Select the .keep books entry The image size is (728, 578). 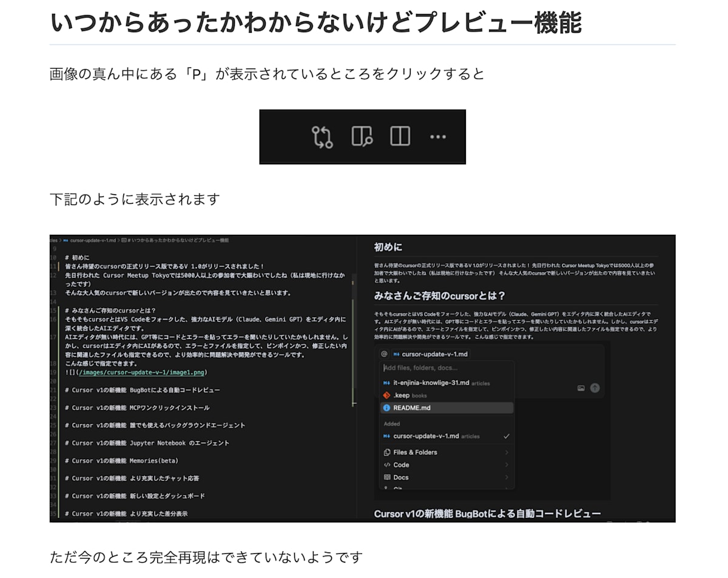(447, 395)
